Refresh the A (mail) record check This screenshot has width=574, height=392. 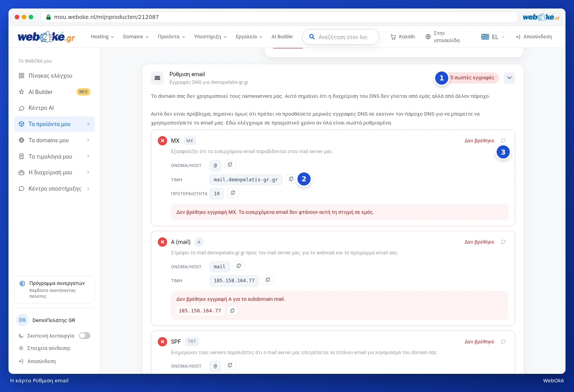(x=503, y=242)
